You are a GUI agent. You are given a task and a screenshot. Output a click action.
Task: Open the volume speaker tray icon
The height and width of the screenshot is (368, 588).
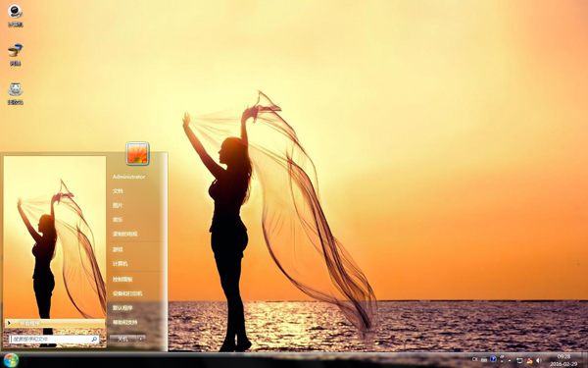[538, 360]
